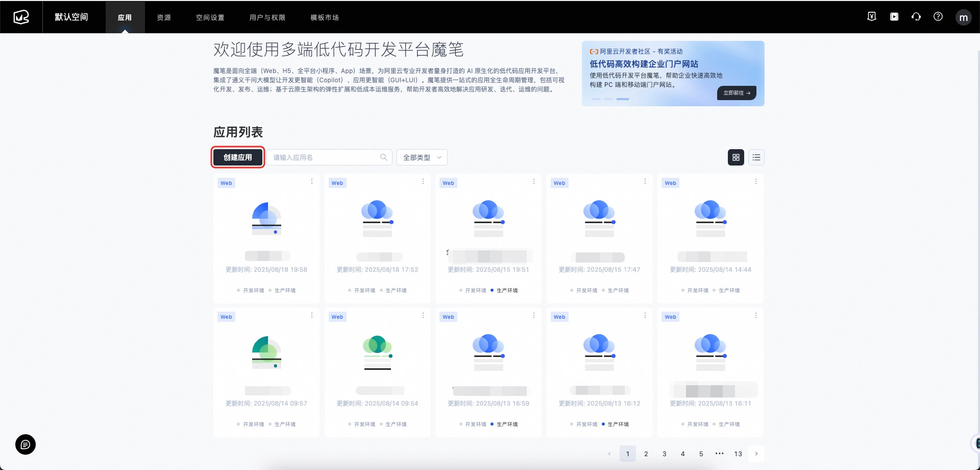Open more menu on app updated 2025/08/13 16:12
Image resolution: width=980 pixels, height=470 pixels.
(x=645, y=315)
